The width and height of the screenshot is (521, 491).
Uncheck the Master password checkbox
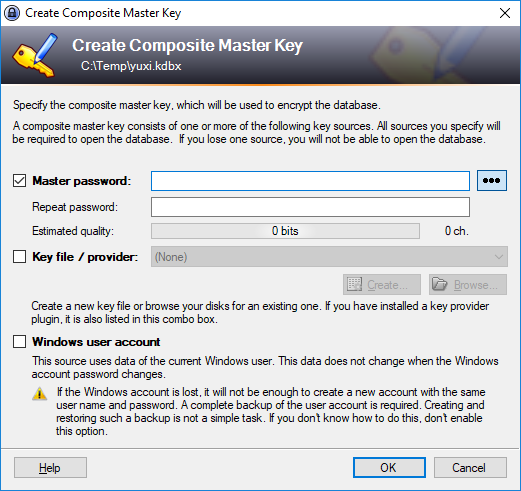[19, 181]
